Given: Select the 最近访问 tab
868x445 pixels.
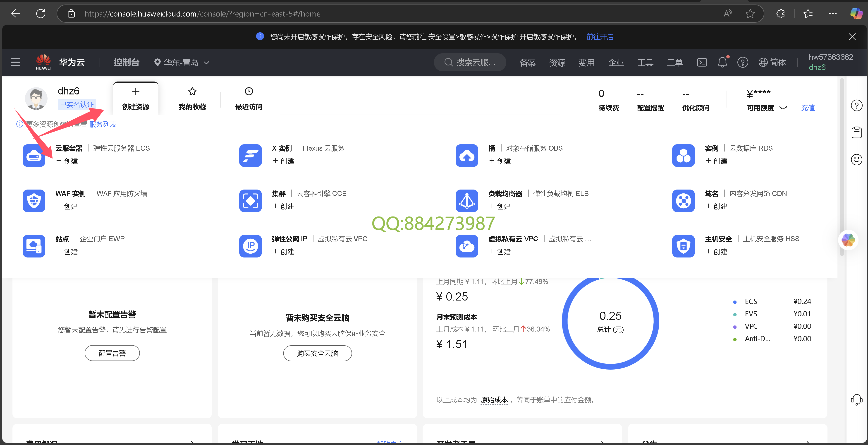Looking at the screenshot, I should coord(249,99).
